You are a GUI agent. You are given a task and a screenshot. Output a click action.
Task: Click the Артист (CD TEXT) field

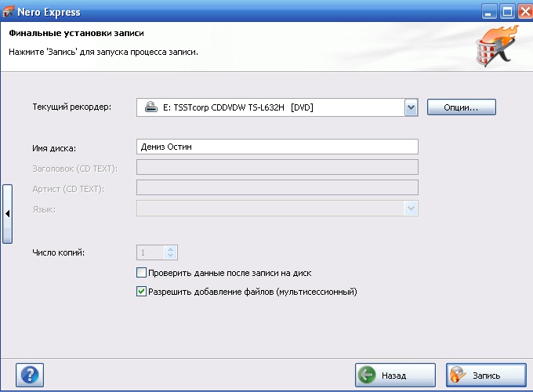pyautogui.click(x=277, y=187)
